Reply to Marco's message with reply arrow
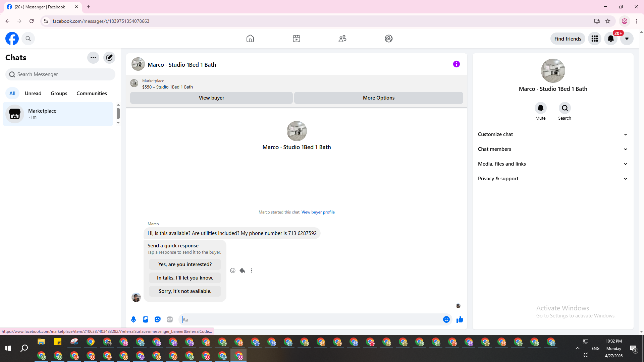This screenshot has height=362, width=644. (242, 270)
